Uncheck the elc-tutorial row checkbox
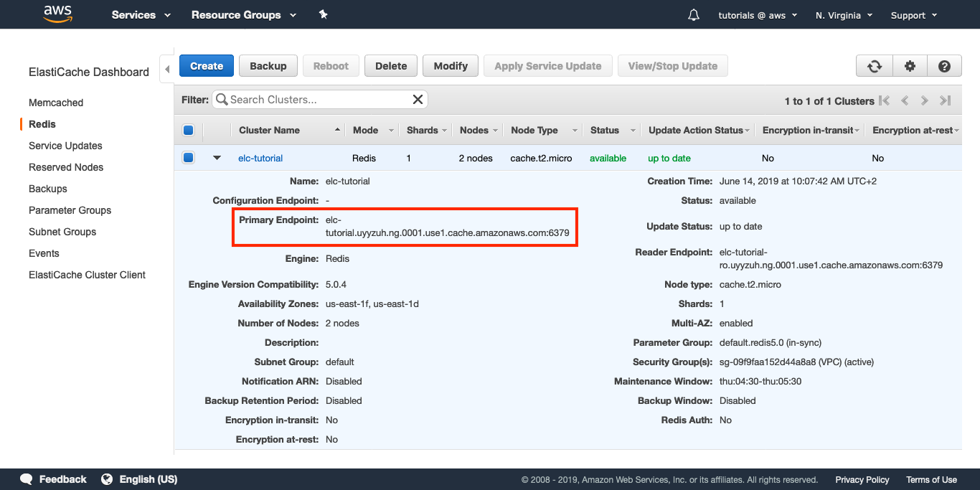This screenshot has width=980, height=490. (189, 158)
